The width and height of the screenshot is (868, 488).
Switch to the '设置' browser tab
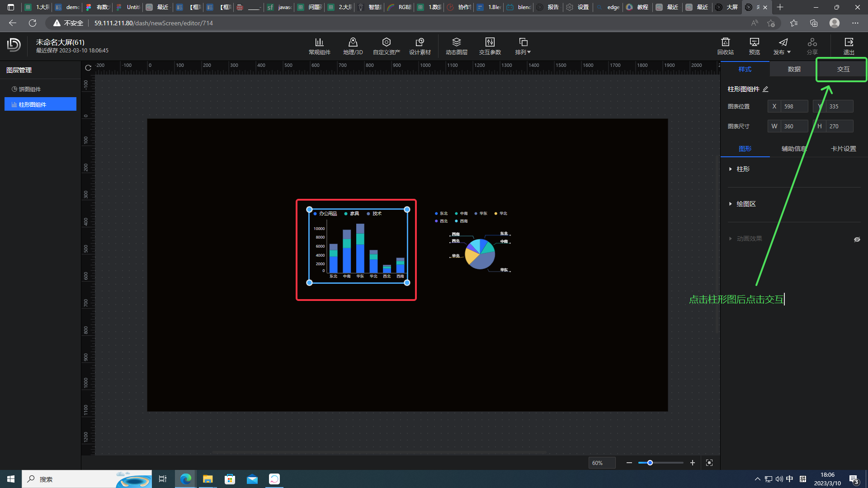tap(578, 7)
